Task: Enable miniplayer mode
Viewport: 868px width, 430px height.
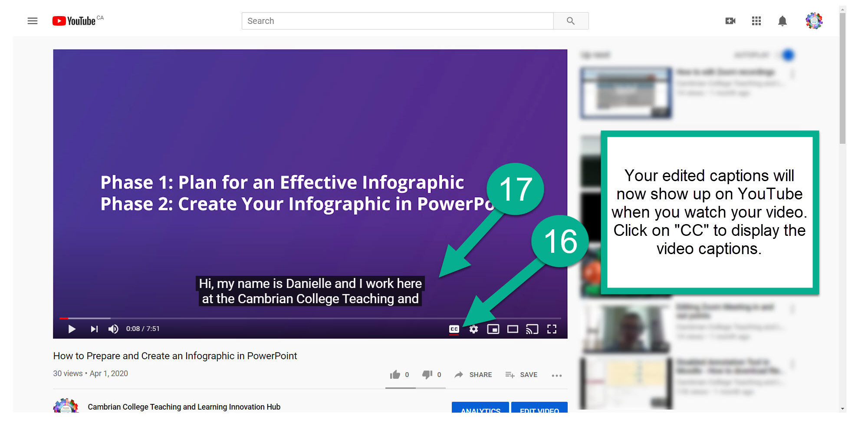Action: tap(493, 329)
